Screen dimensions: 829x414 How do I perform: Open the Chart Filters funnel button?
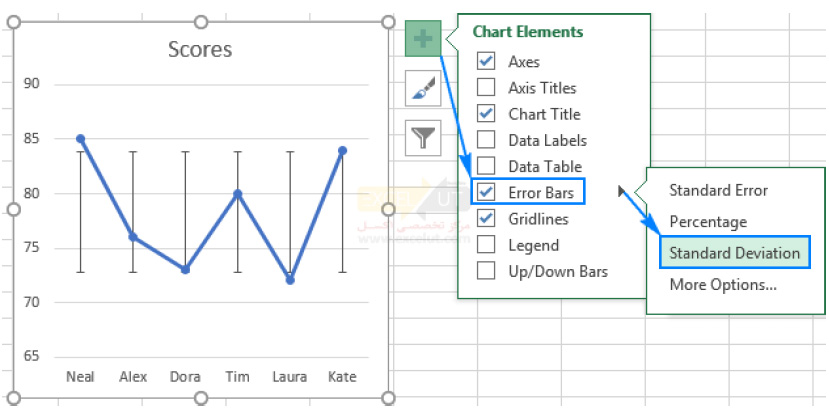(423, 137)
